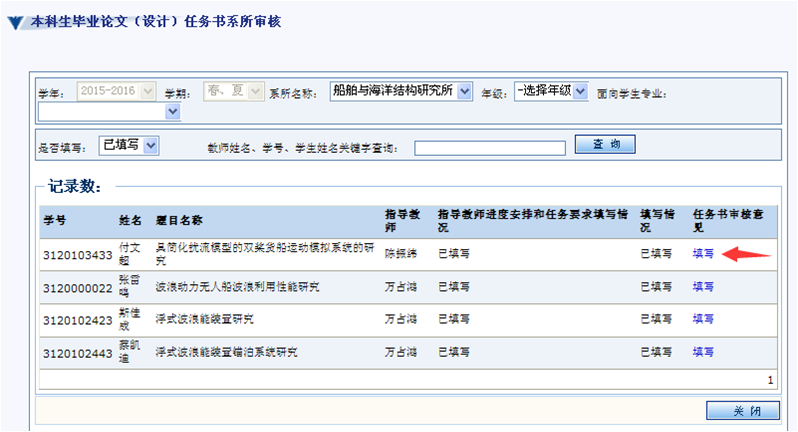Expand the 年级 grade dropdown
Screen dimensions: 798x432
tap(550, 92)
